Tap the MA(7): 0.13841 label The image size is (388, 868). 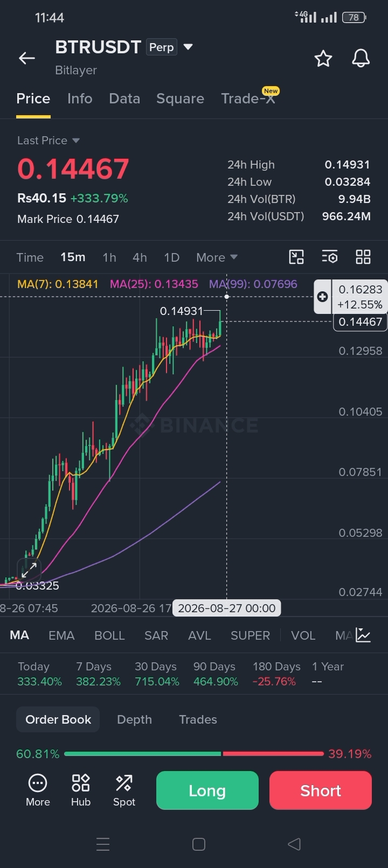point(58,284)
